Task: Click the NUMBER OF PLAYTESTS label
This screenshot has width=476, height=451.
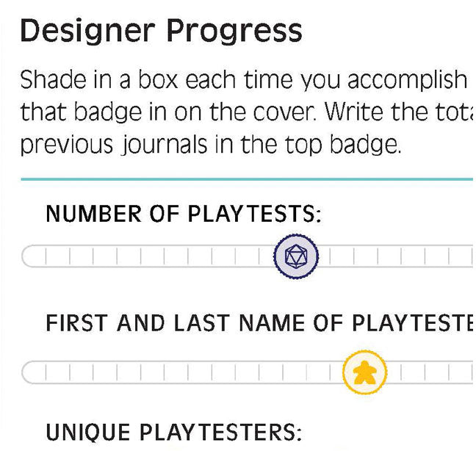Action: click(184, 214)
